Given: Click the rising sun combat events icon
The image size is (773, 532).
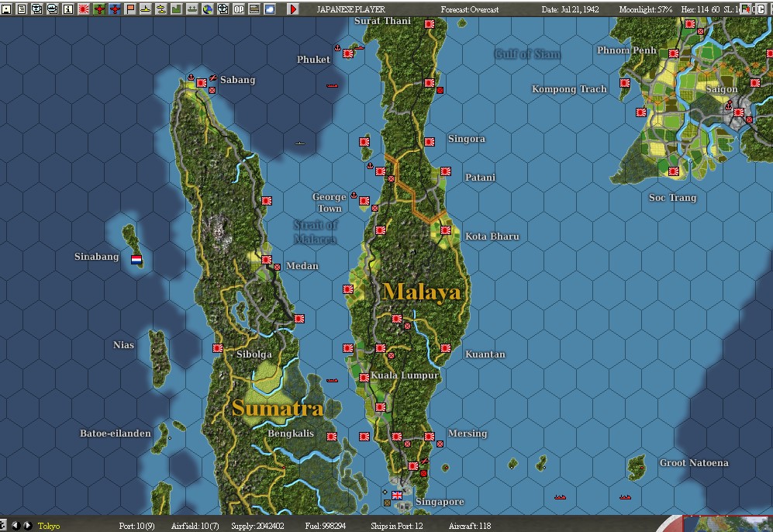Looking at the screenshot, I should (x=83, y=7).
